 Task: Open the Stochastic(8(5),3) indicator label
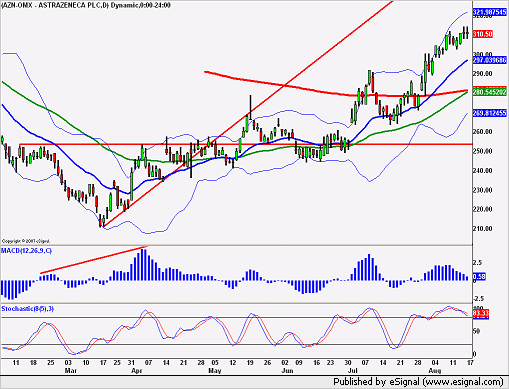[x=28, y=309]
